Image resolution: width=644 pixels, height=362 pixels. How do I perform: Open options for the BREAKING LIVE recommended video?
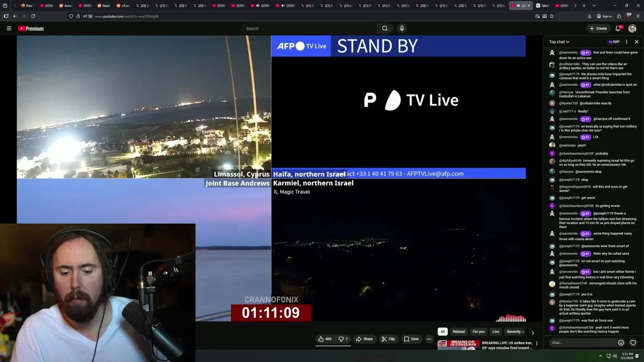point(536,343)
